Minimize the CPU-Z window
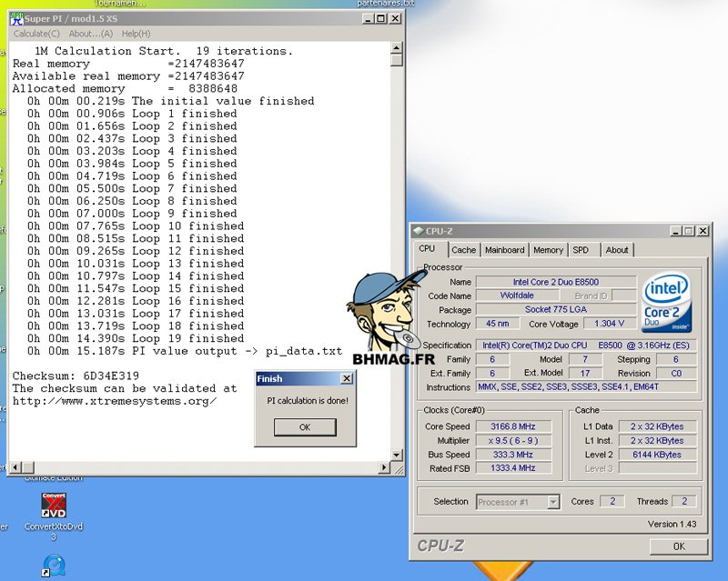728x581 pixels. tap(676, 231)
